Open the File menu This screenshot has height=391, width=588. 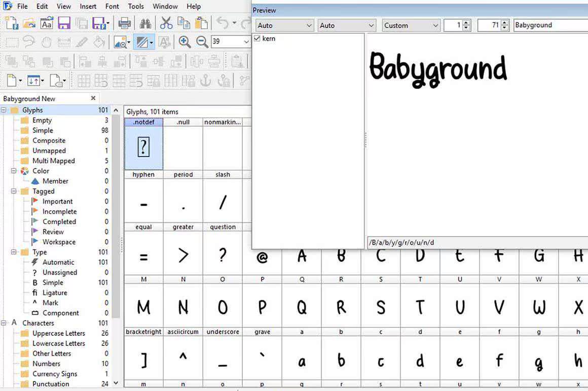click(x=22, y=7)
